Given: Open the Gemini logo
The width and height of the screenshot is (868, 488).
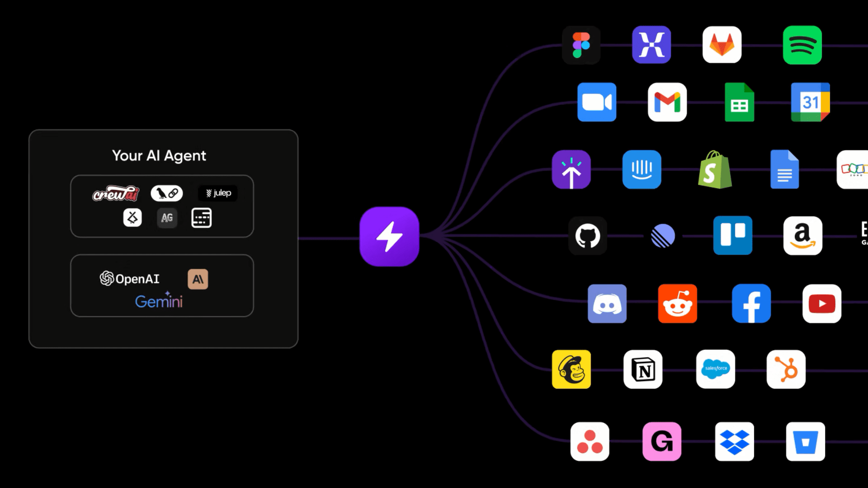Looking at the screenshot, I should coord(159,300).
